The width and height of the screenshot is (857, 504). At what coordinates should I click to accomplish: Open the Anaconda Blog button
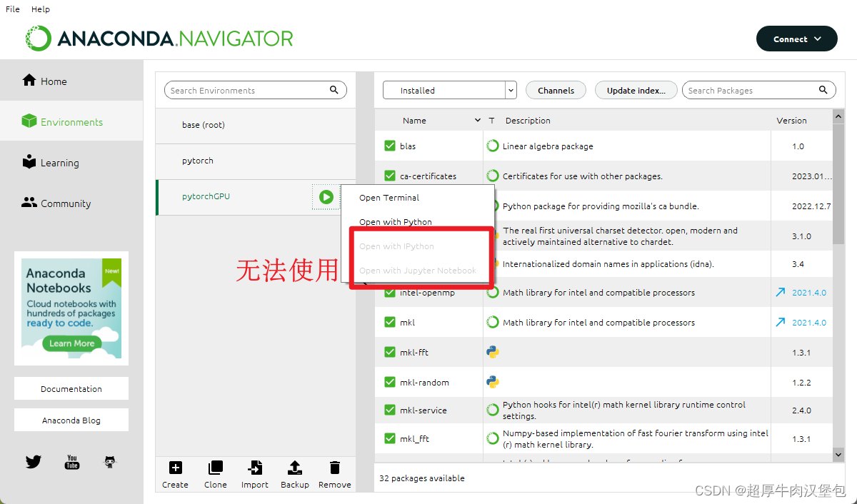pyautogui.click(x=71, y=420)
